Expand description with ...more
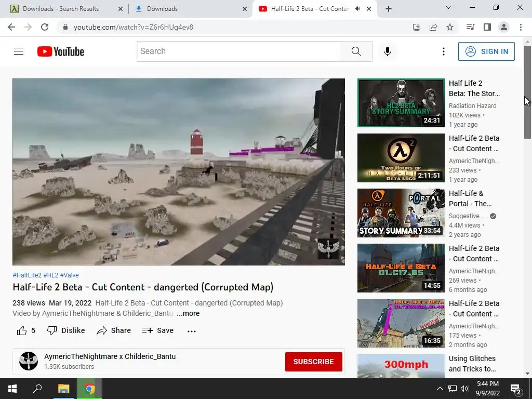 [188, 313]
